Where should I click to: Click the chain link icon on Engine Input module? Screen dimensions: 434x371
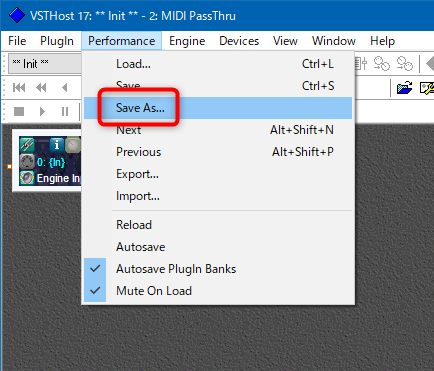click(x=27, y=145)
